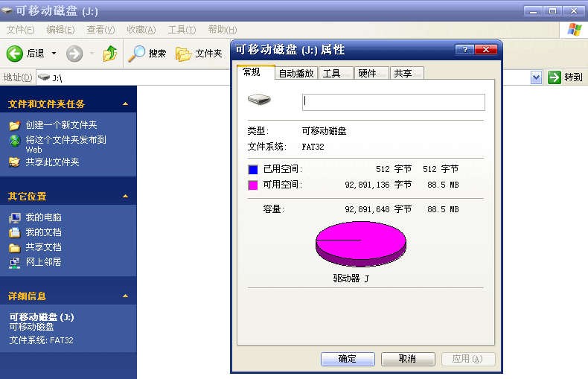
Task: Collapse the 文件和文件夹任务 panel chevron
Action: click(x=126, y=104)
